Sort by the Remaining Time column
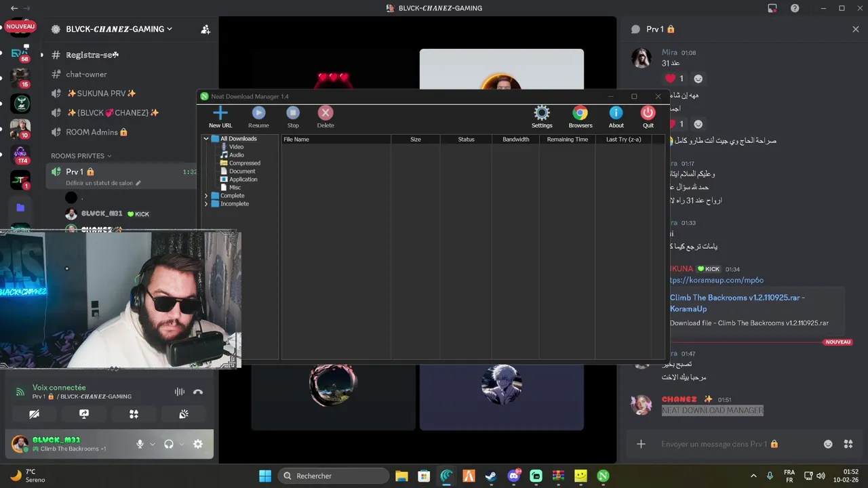This screenshot has height=488, width=868. pyautogui.click(x=568, y=139)
